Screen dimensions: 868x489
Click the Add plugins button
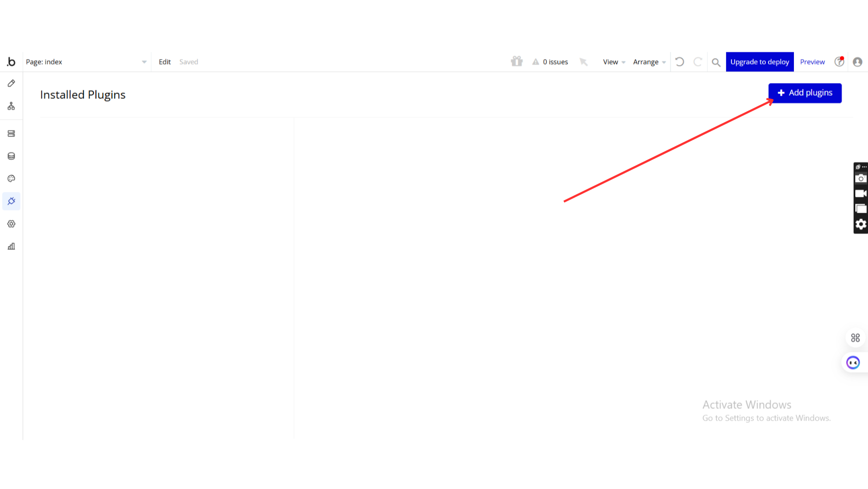click(805, 93)
